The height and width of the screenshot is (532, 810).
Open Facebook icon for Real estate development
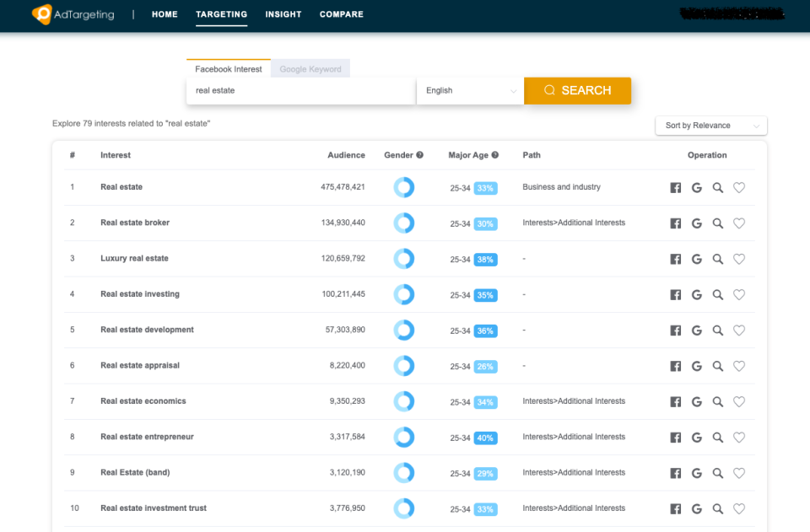675,330
